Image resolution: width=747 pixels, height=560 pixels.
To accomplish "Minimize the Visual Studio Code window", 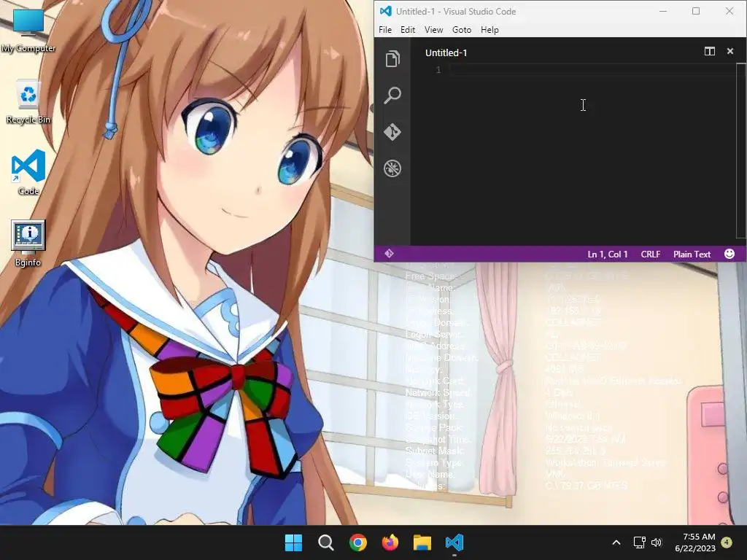I will [662, 11].
